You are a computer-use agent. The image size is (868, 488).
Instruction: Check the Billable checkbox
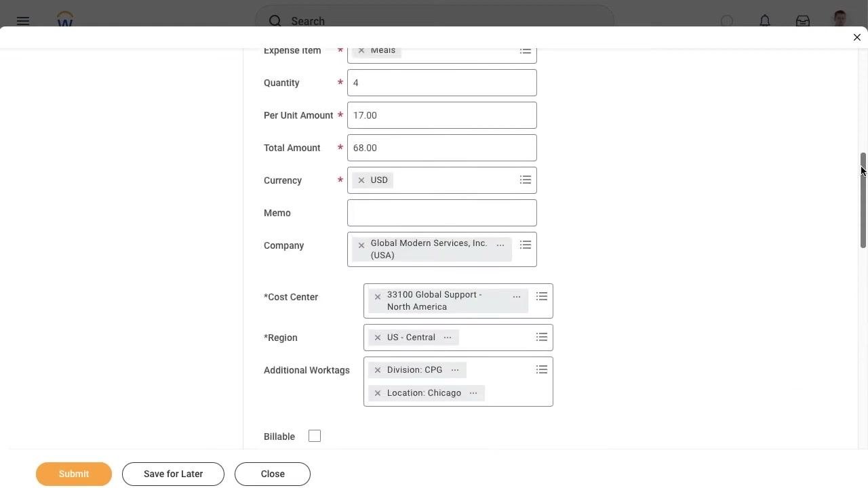click(x=315, y=436)
